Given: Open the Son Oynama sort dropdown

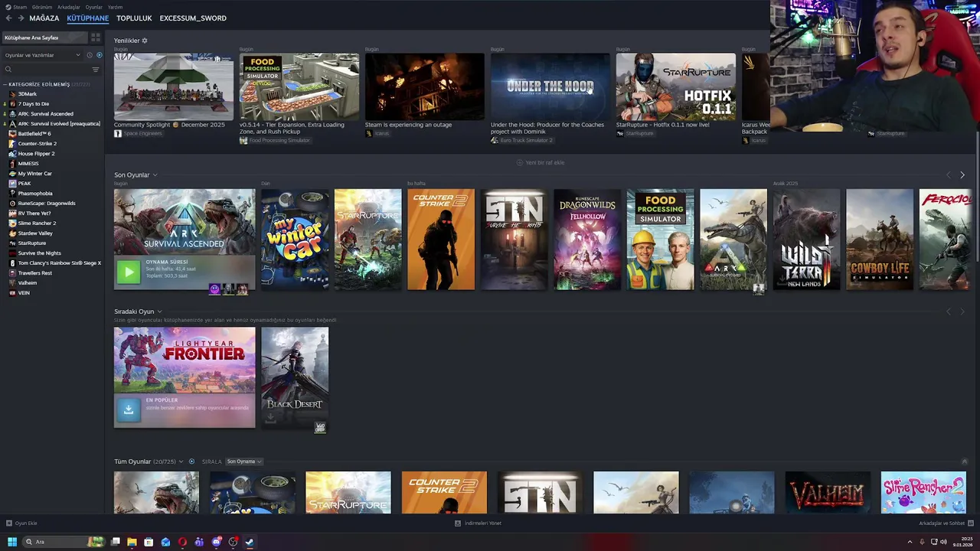Looking at the screenshot, I should pyautogui.click(x=243, y=461).
